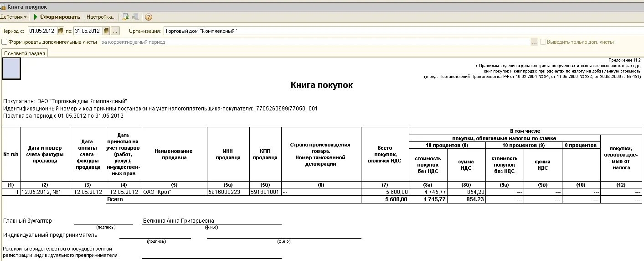This screenshot has height=261, width=644.
Task: Click the Книга покупок report heading
Action: click(322, 85)
